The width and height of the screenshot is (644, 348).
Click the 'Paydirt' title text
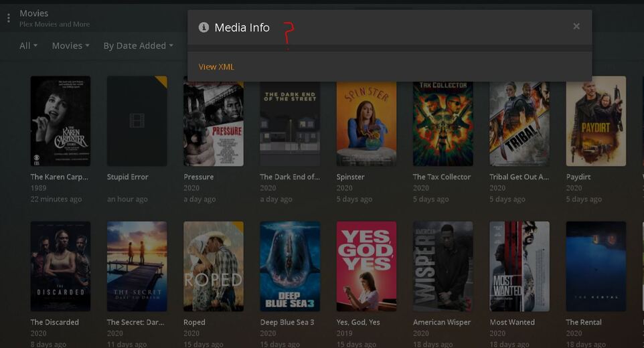click(x=578, y=177)
